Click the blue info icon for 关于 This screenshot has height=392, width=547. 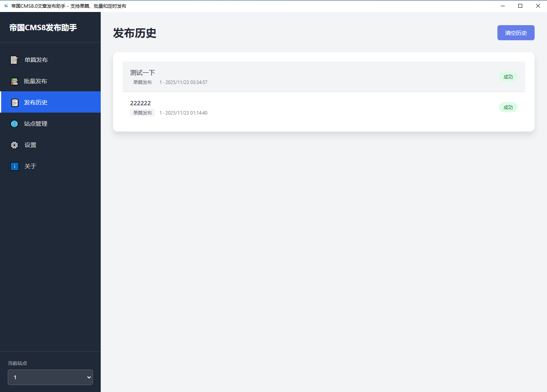coord(14,166)
